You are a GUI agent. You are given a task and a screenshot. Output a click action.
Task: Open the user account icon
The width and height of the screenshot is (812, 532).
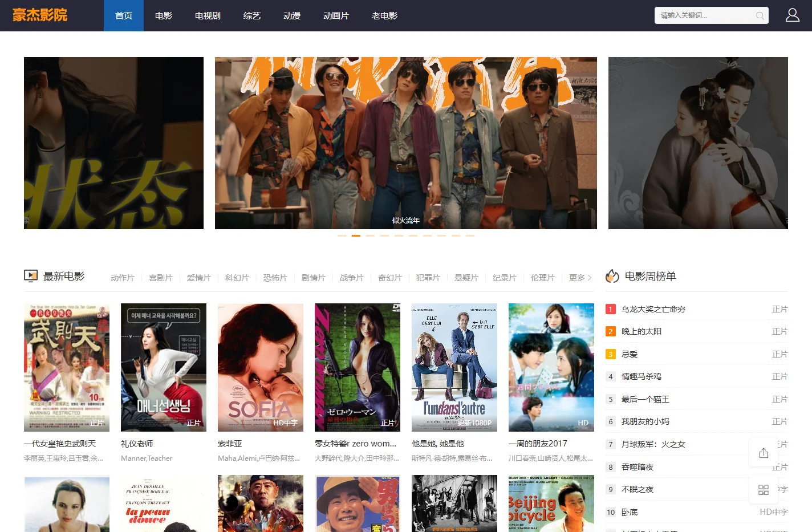point(793,15)
